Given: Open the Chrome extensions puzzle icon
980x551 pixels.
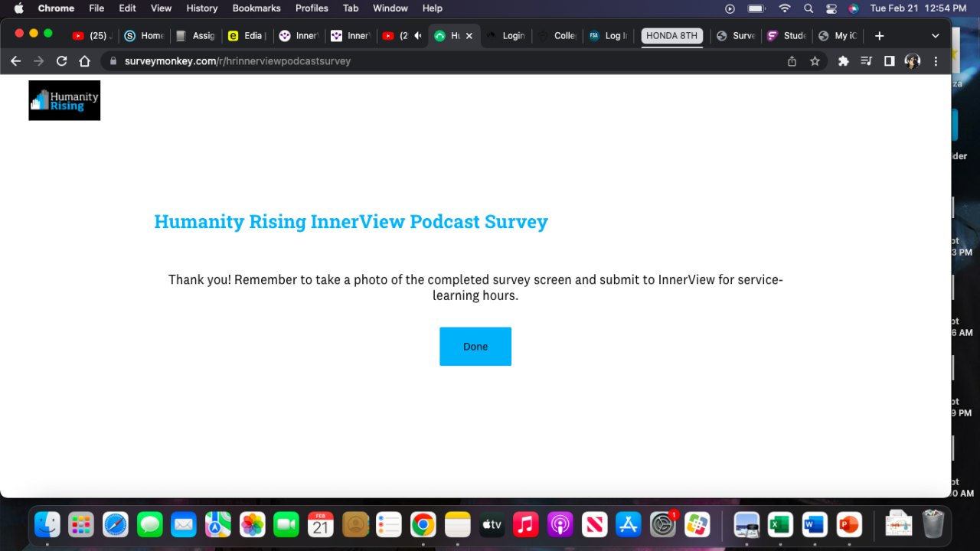Looking at the screenshot, I should [x=844, y=61].
